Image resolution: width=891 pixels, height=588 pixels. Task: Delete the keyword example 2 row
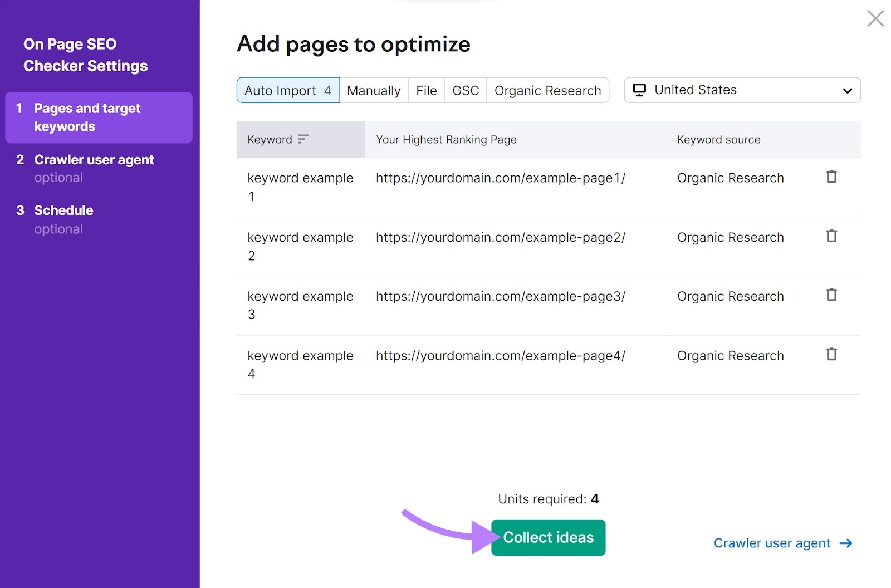tap(831, 236)
